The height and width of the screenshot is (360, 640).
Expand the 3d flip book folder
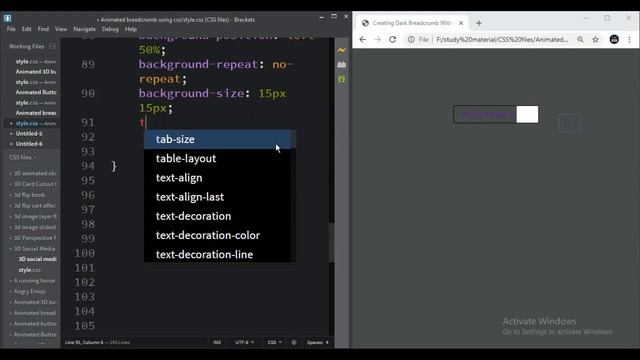click(x=28, y=195)
